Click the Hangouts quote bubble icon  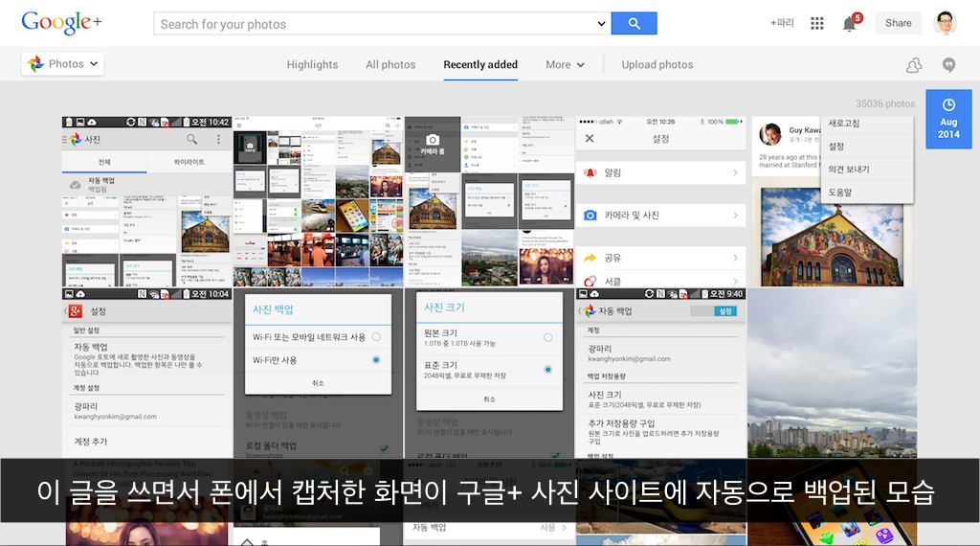948,64
